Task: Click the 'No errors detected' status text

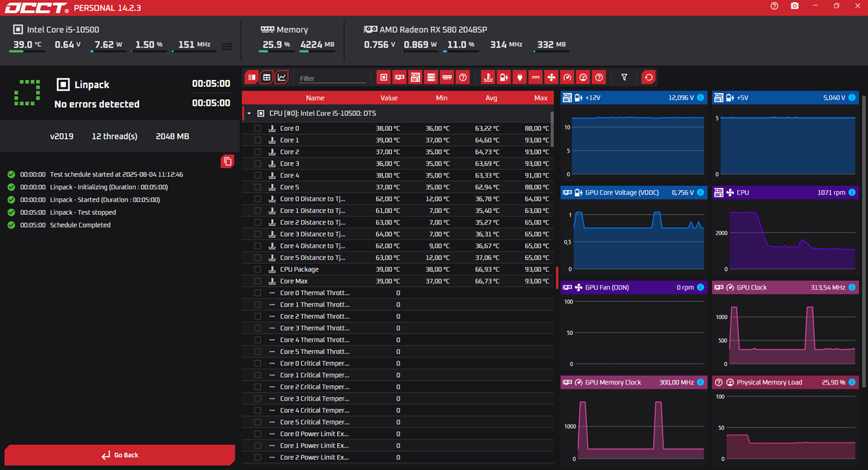Action: pyautogui.click(x=97, y=104)
